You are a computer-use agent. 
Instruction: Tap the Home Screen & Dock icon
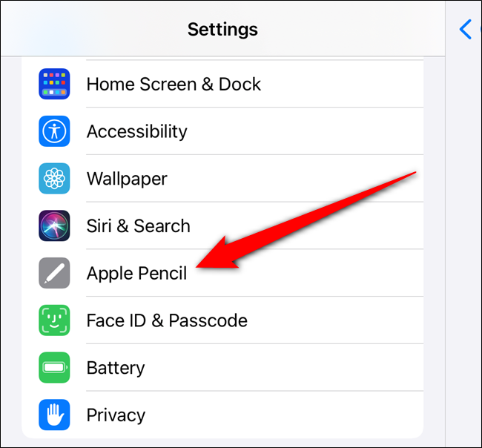coord(54,84)
